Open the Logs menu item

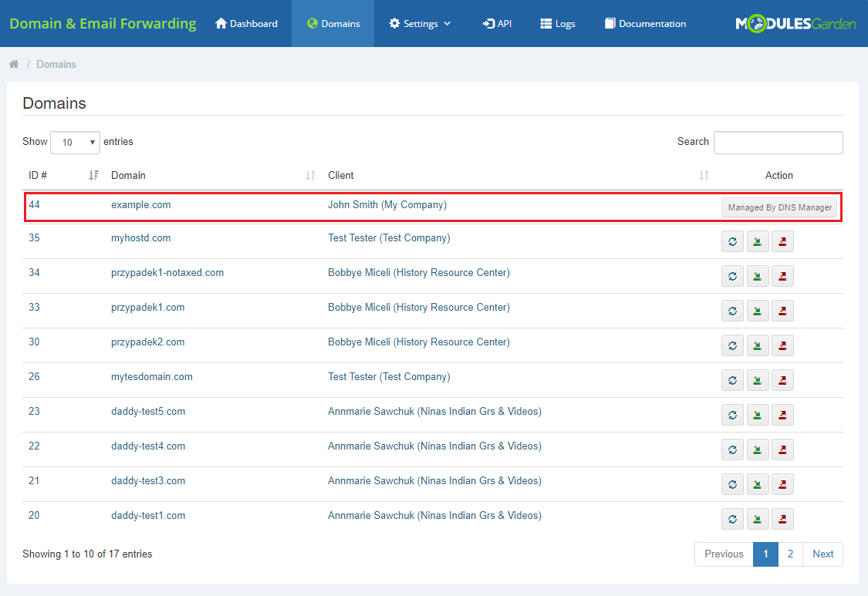coord(558,23)
